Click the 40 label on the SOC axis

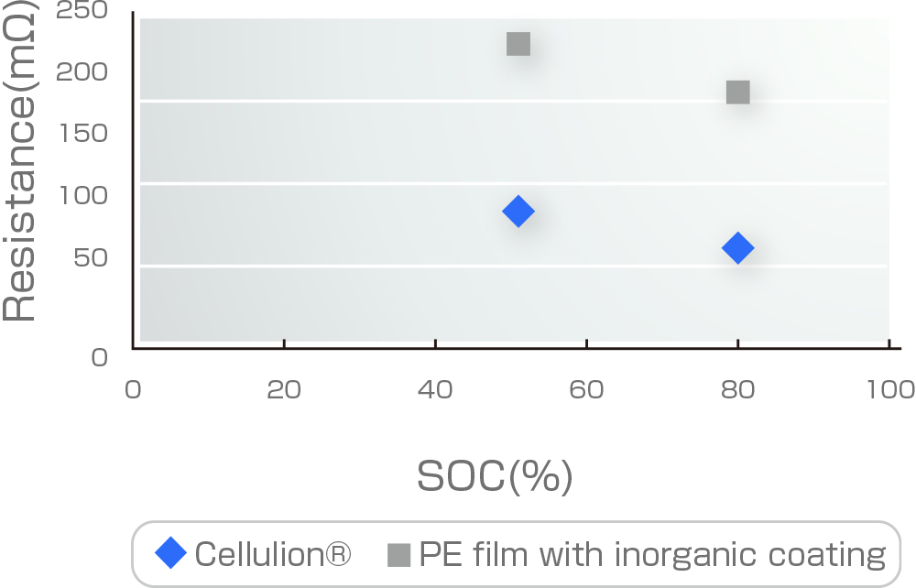(x=435, y=389)
